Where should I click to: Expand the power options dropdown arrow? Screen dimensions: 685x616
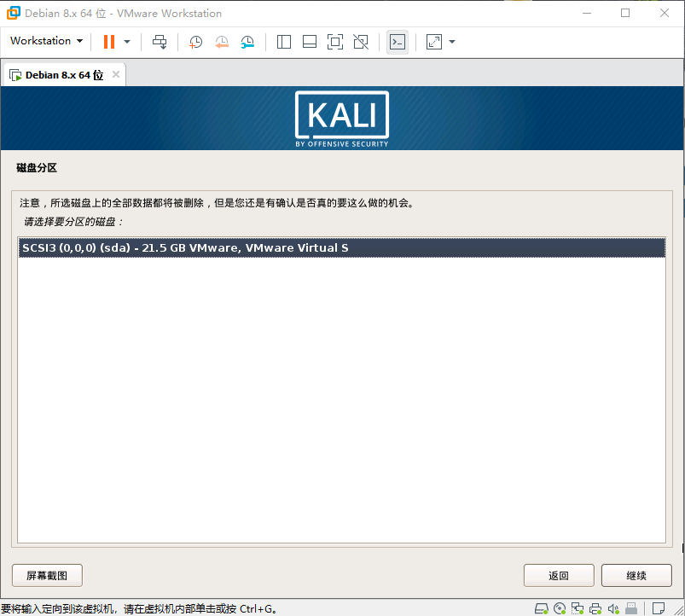(127, 42)
